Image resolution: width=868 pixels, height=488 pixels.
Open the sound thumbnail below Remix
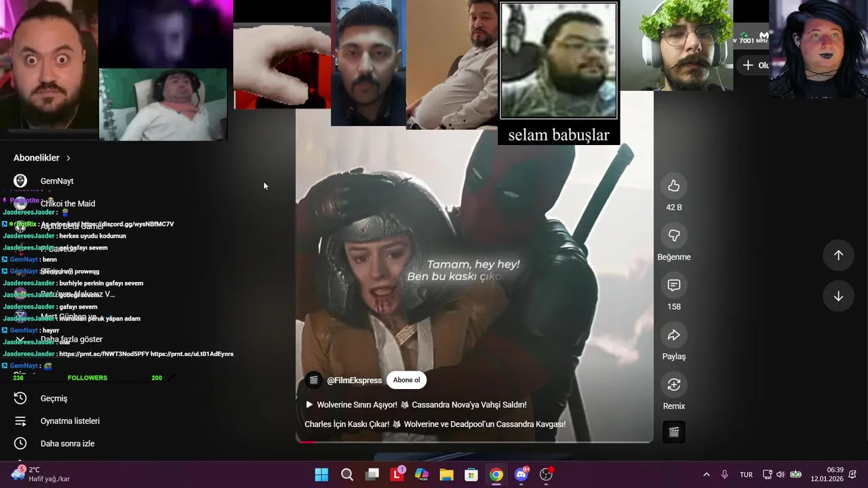[673, 432]
